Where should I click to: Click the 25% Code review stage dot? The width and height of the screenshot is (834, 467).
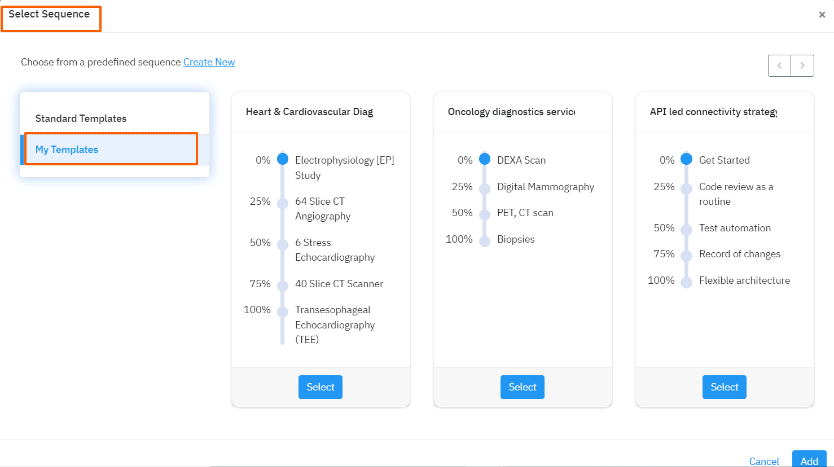point(686,187)
